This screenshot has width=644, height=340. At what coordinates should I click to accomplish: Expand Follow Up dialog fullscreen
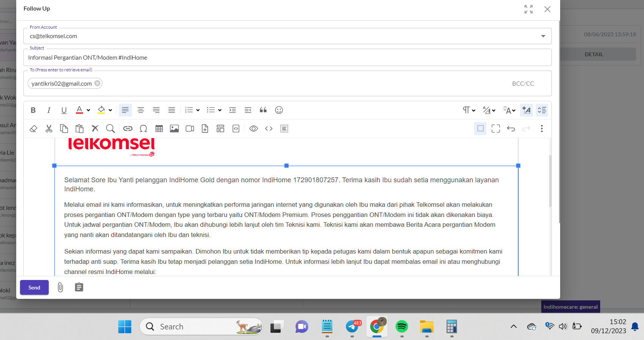(528, 9)
